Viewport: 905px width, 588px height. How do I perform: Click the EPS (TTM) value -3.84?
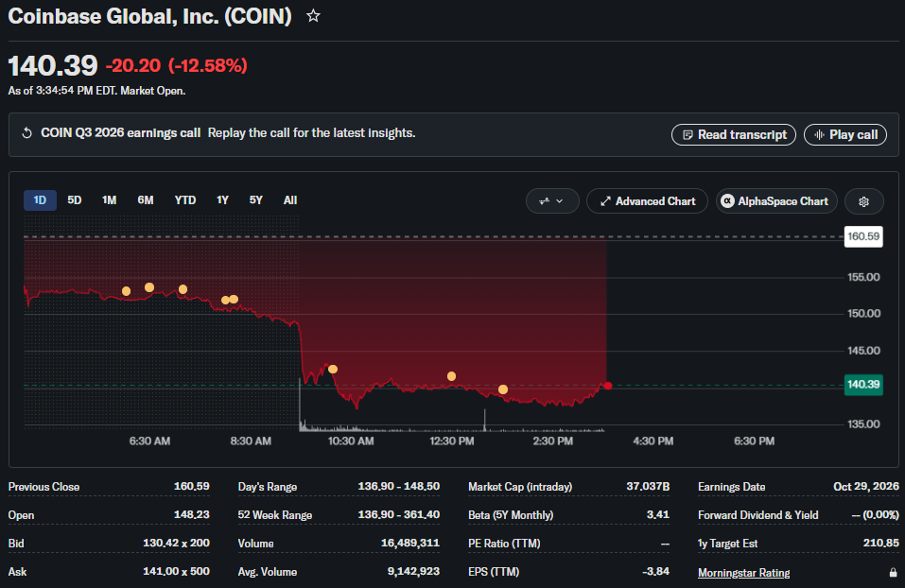tap(655, 571)
